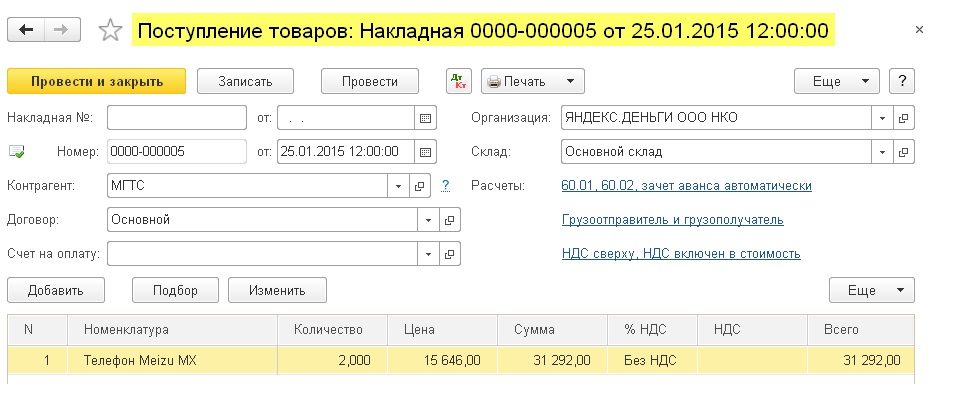Expand the Договор dropdown list
The image size is (962, 398).
428,220
